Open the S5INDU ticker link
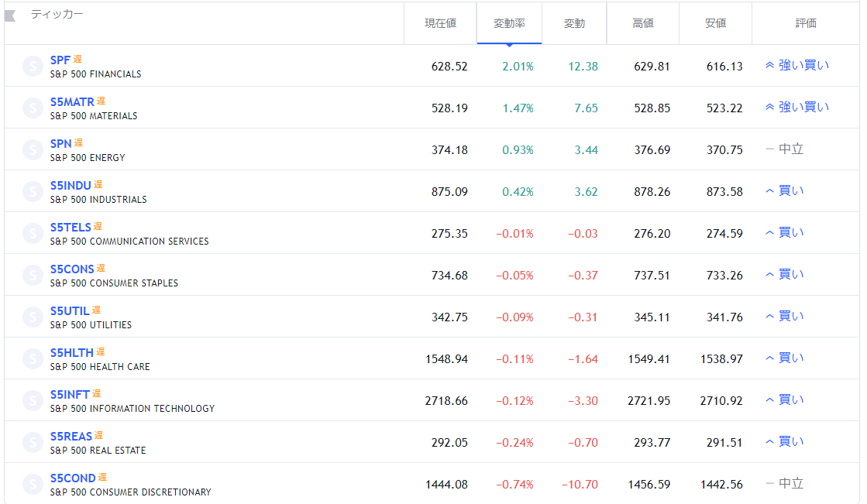Image resolution: width=867 pixels, height=504 pixels. pos(71,186)
